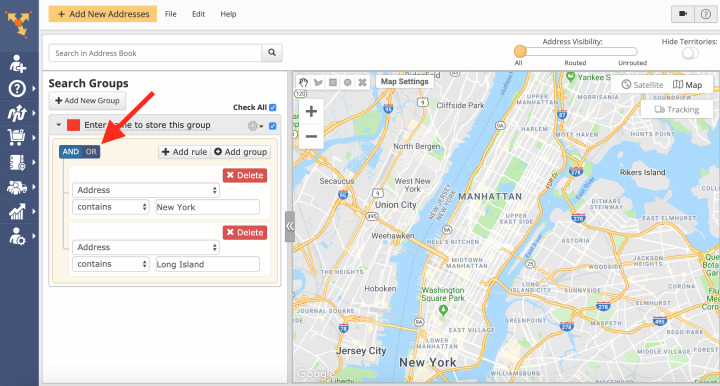Open the second rule Address field dropdown

[146, 247]
